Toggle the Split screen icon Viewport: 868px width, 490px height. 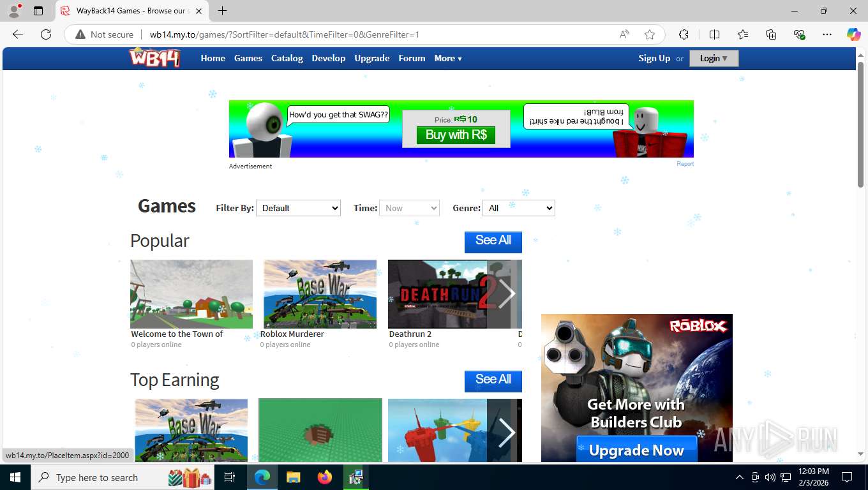click(714, 34)
